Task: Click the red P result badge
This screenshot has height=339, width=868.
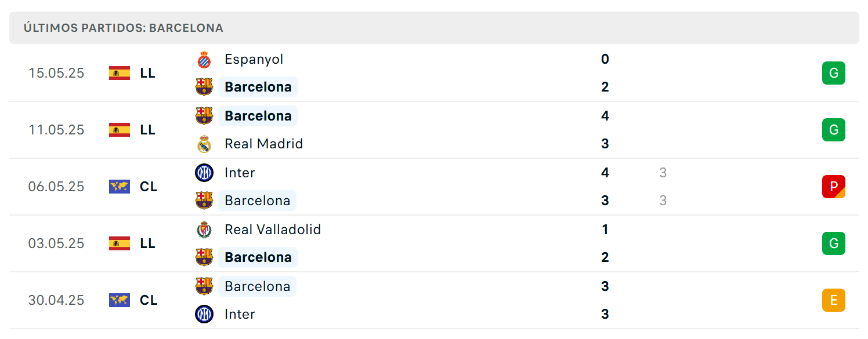Action: pyautogui.click(x=834, y=187)
